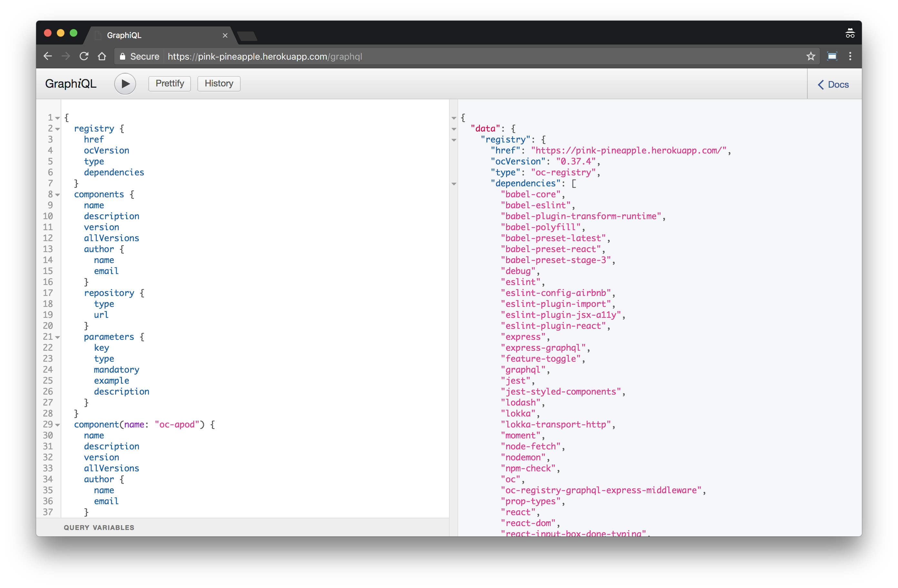
Task: Collapse the component query at line 29
Action: click(58, 425)
